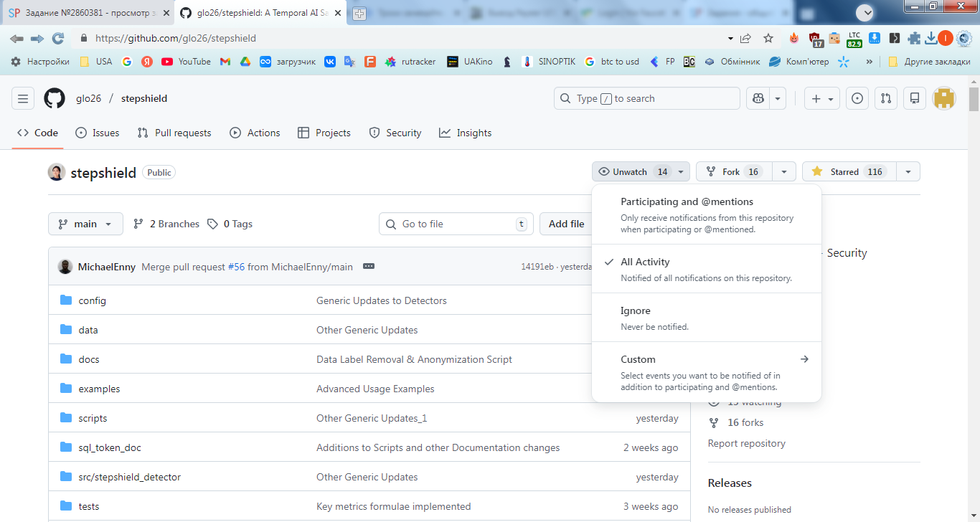980x522 pixels.
Task: Open the browser extensions puzzle icon
Action: pyautogui.click(x=914, y=38)
